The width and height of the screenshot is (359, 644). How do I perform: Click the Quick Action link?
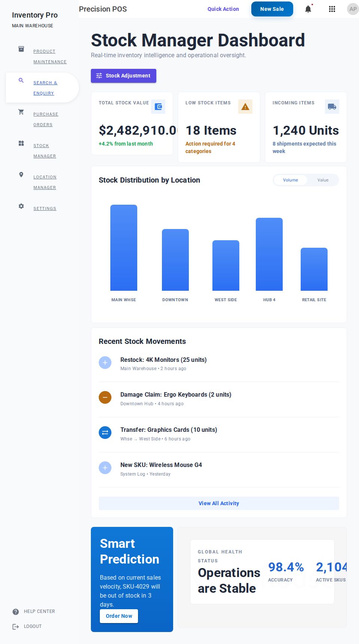click(x=223, y=9)
